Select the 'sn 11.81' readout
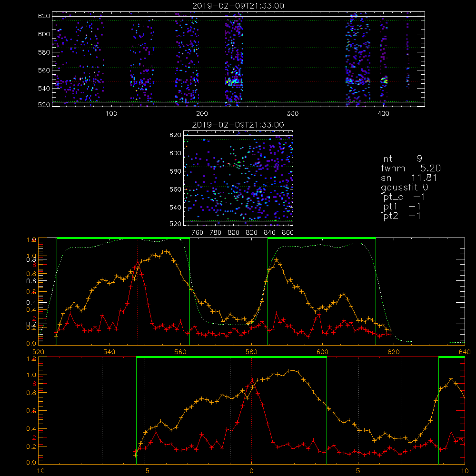Viewport: 476px width, 476px height. pyautogui.click(x=409, y=178)
